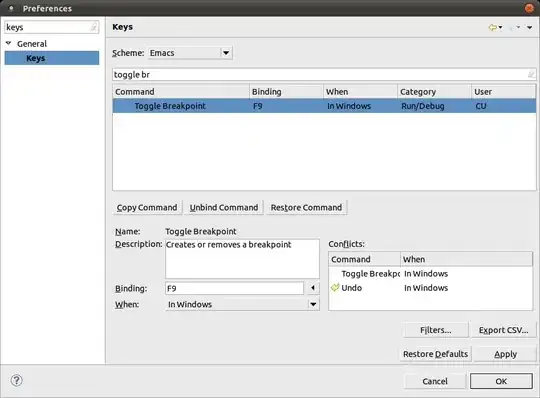Image resolution: width=540 pixels, height=398 pixels.
Task: Clear the keys preference filter text
Action: point(94,28)
